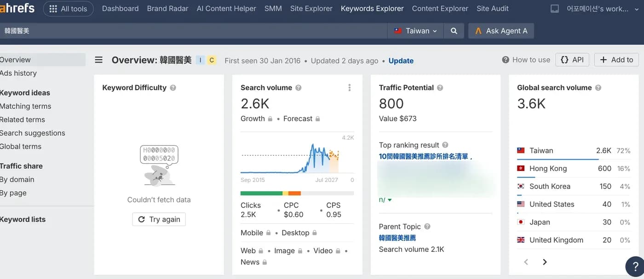Click the South Korea country row
Viewport: 644px width, 279px height.
coord(574,187)
